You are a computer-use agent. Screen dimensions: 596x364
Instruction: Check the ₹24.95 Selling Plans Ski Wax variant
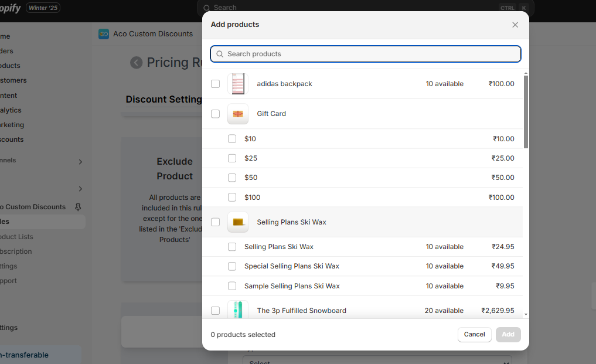coord(232,247)
